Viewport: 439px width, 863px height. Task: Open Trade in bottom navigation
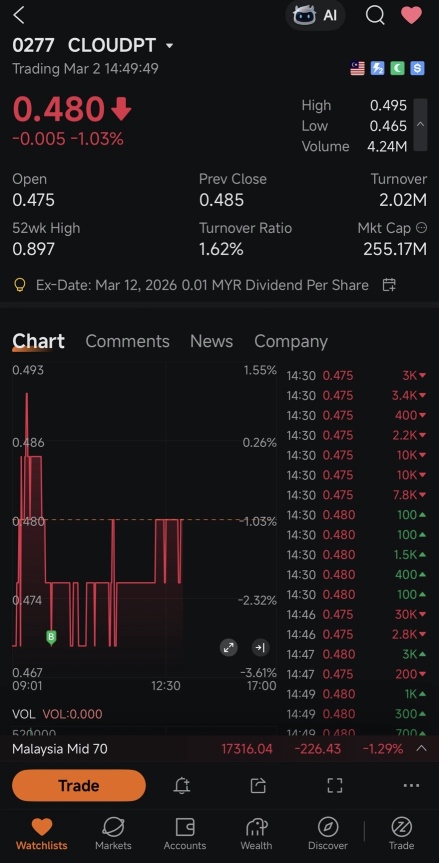(x=402, y=833)
